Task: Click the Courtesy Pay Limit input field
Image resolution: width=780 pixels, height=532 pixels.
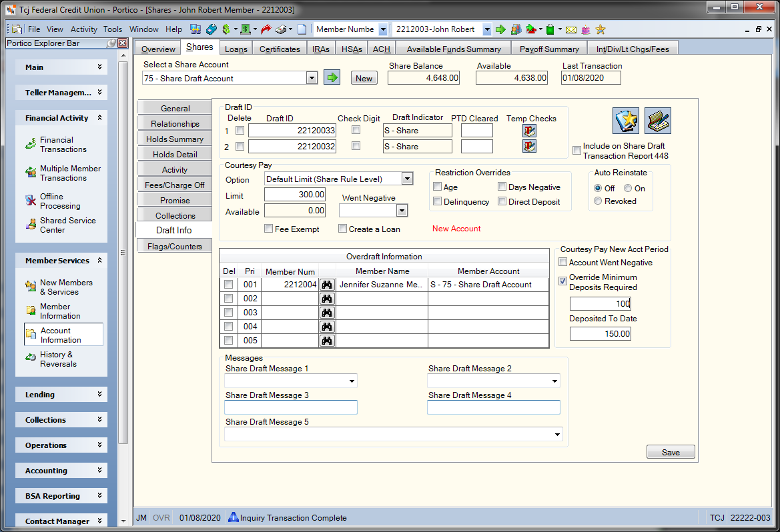Action: (295, 195)
